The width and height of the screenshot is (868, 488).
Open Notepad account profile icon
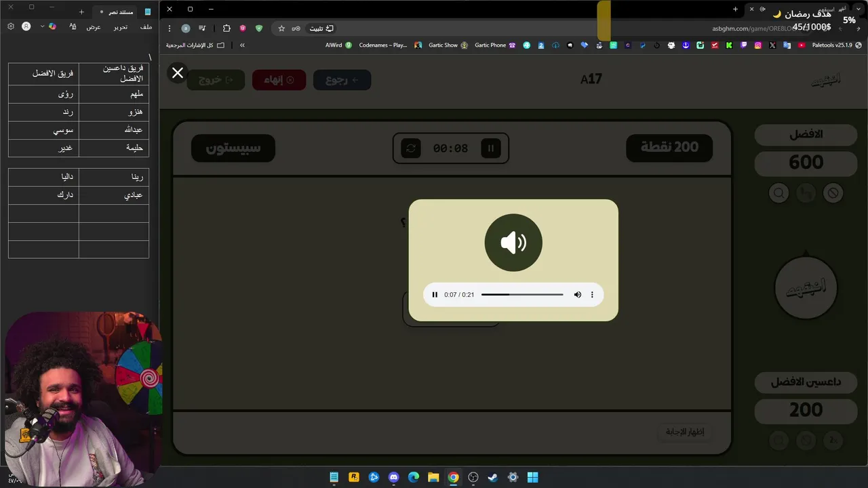point(26,26)
